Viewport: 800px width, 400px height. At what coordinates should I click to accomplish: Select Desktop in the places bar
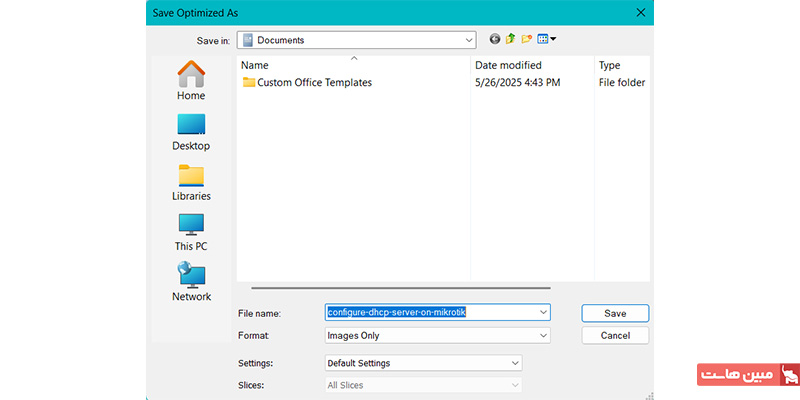tap(191, 131)
